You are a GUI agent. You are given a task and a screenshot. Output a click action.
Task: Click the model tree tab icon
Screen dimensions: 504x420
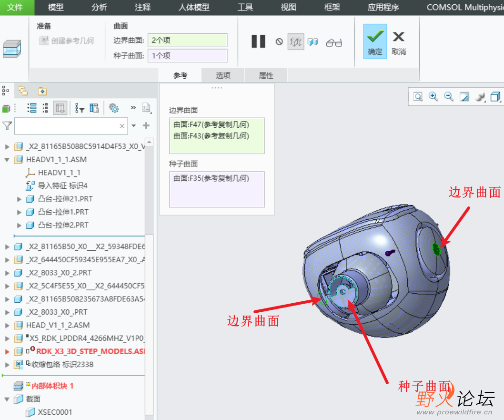[5, 91]
